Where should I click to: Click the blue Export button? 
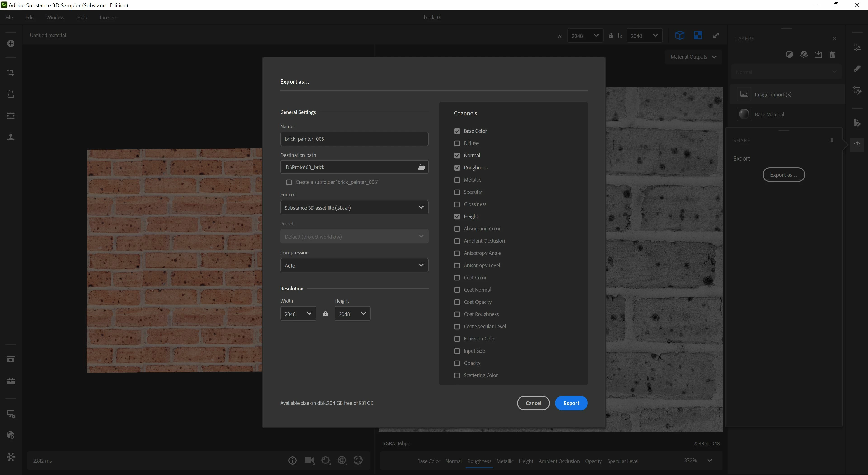pos(571,403)
